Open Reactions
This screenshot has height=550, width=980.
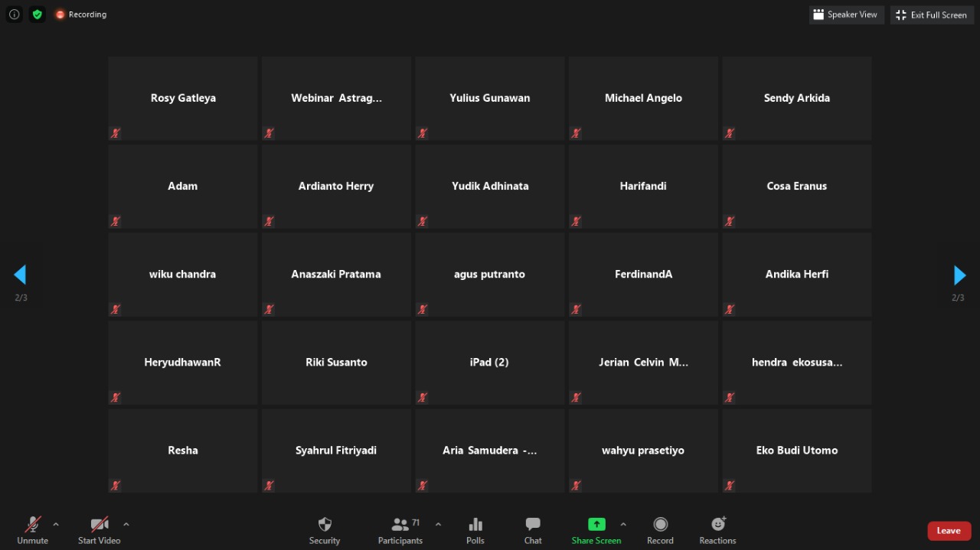point(717,530)
